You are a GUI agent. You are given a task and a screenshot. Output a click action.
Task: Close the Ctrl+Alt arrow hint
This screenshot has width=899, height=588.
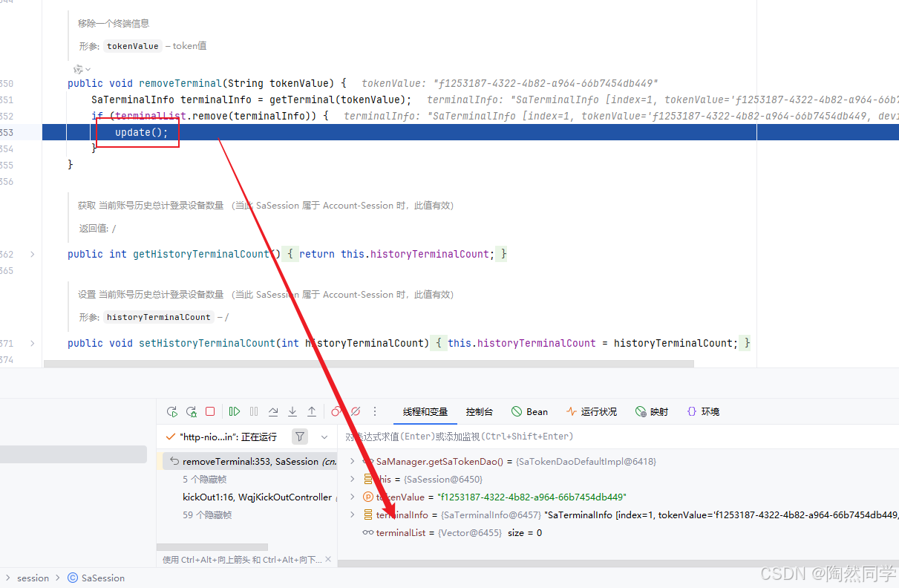pyautogui.click(x=330, y=559)
